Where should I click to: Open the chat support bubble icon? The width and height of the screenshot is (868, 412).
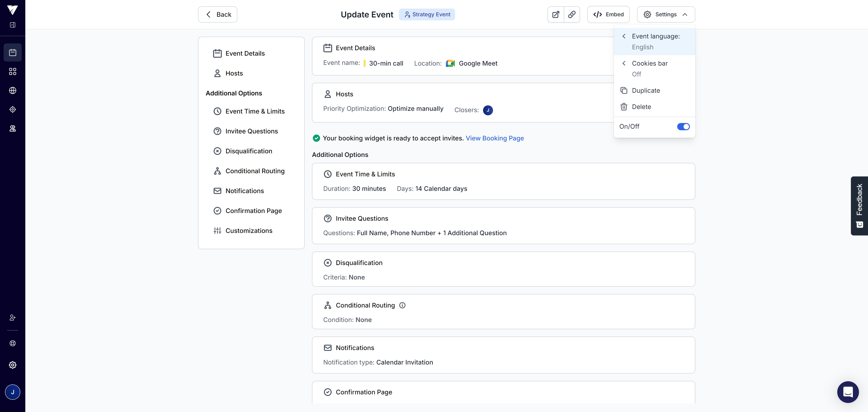[848, 392]
